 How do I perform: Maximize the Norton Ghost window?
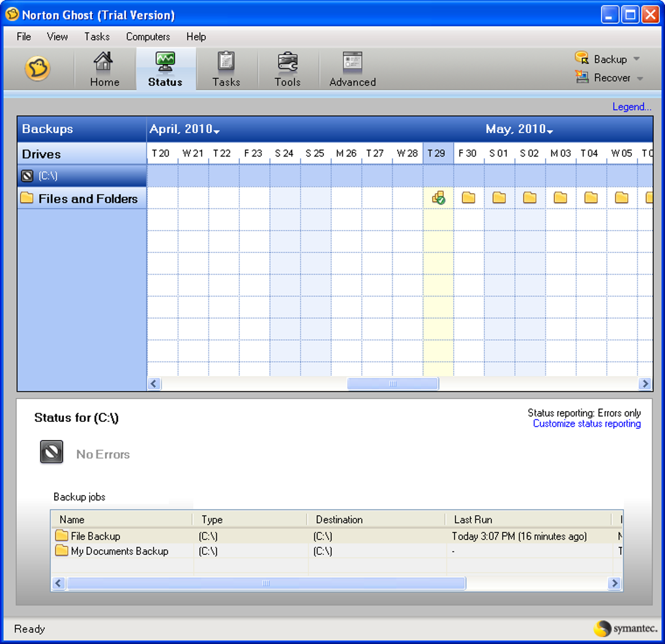(x=630, y=15)
